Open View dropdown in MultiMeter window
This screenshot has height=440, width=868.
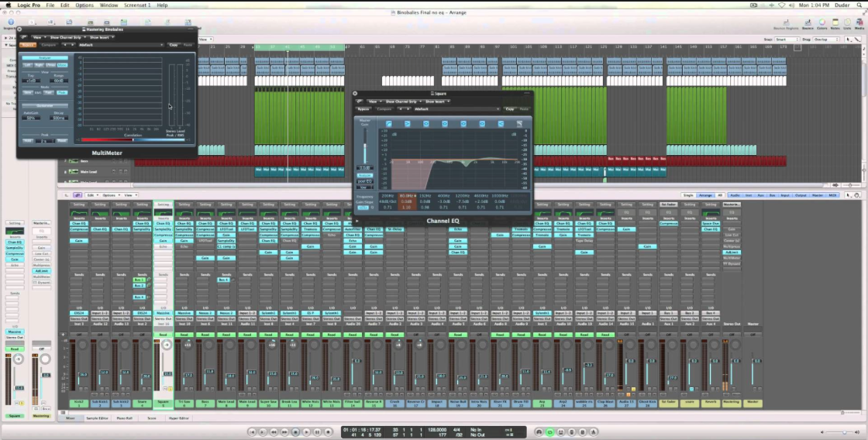[x=37, y=38]
